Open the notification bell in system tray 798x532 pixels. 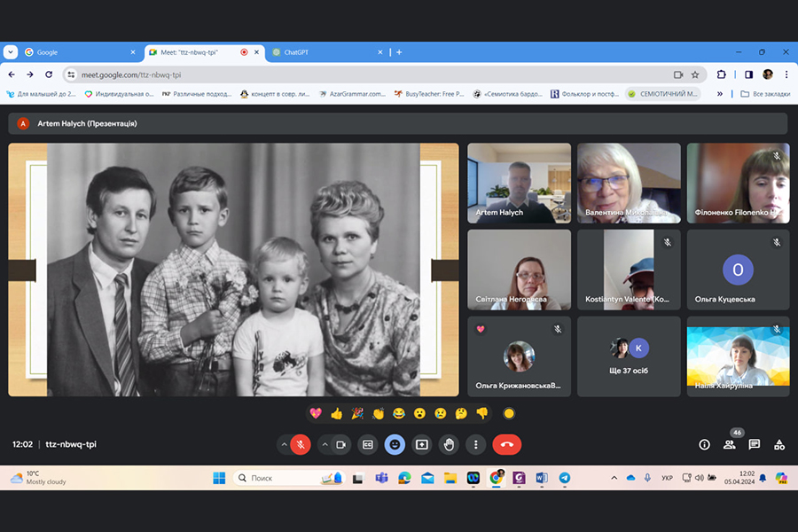click(x=763, y=478)
